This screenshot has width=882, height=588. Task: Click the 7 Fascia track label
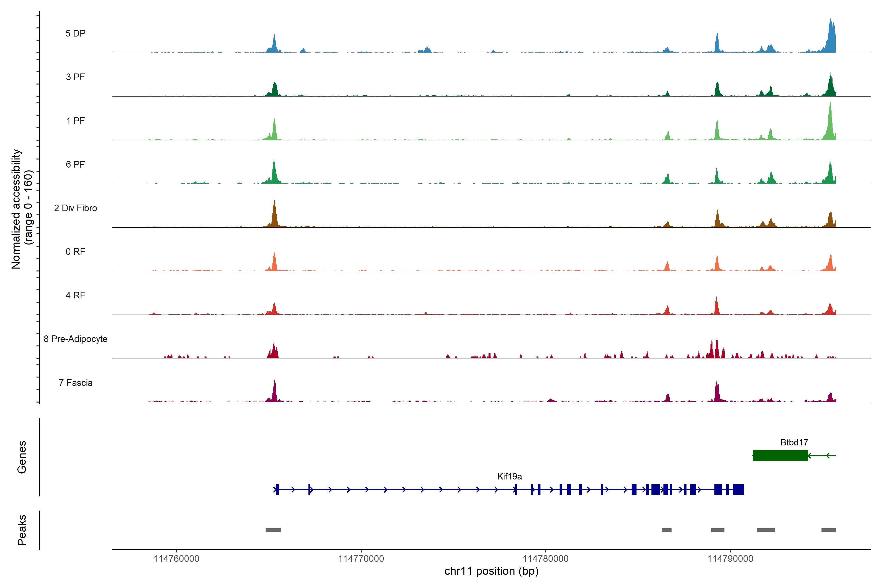[x=75, y=382]
